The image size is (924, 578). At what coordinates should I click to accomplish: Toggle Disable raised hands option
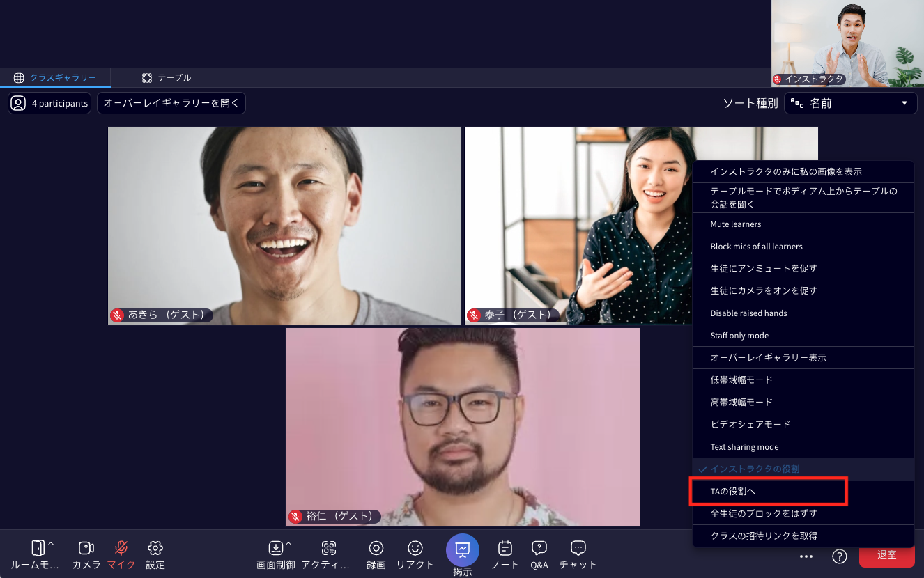pos(748,313)
